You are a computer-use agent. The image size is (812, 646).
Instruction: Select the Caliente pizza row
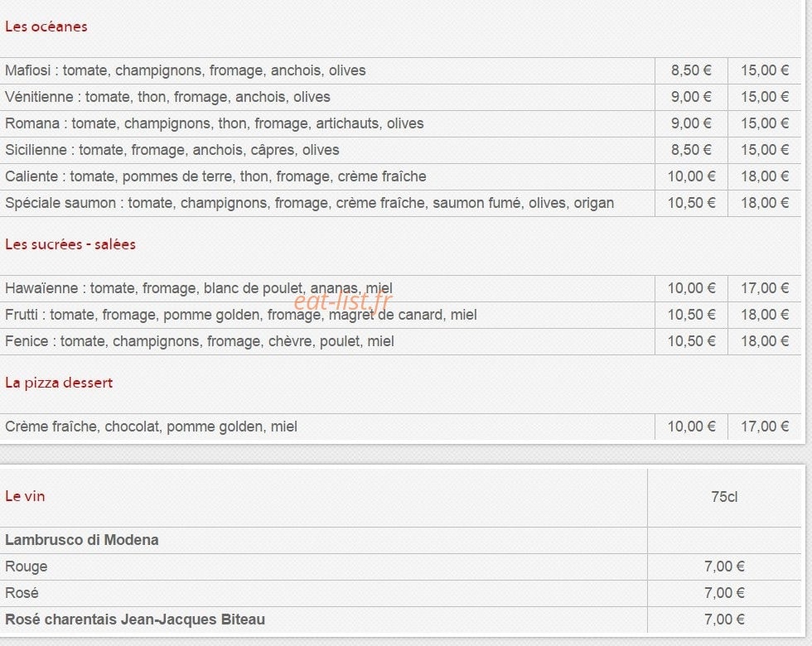tap(400, 176)
